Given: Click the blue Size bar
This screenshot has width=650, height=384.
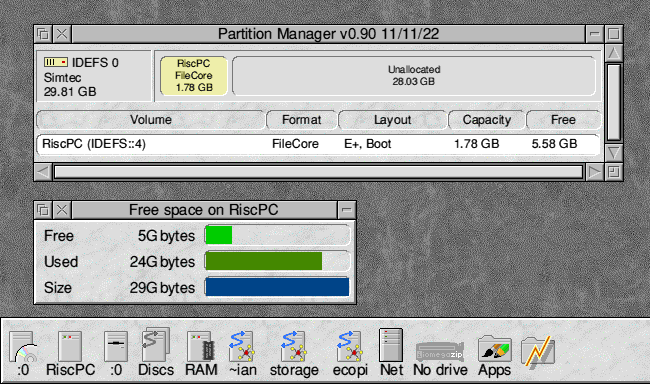Looking at the screenshot, I should click(x=277, y=287).
